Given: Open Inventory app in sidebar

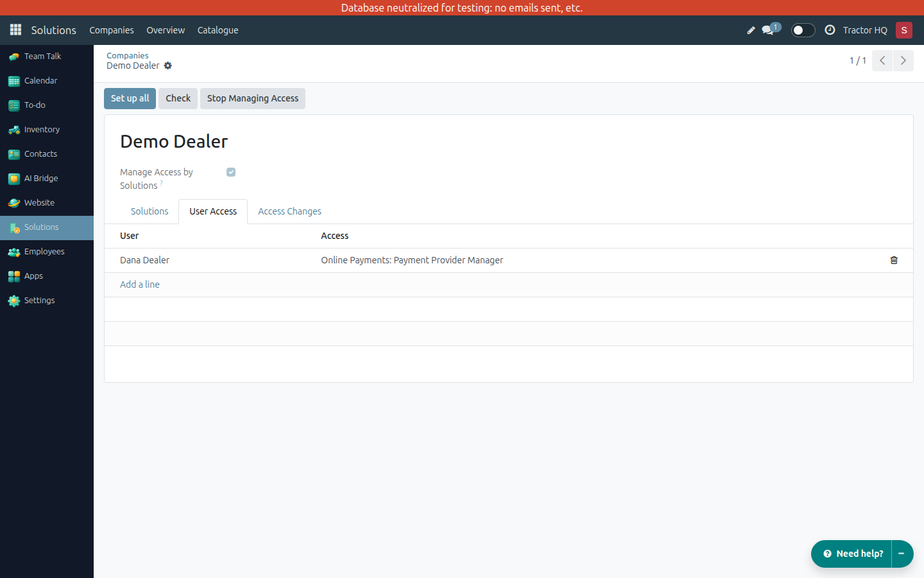Looking at the screenshot, I should coord(47,130).
